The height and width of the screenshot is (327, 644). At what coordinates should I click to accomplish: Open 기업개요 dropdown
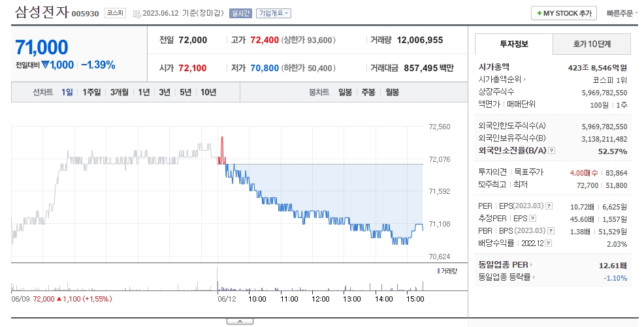coord(274,13)
